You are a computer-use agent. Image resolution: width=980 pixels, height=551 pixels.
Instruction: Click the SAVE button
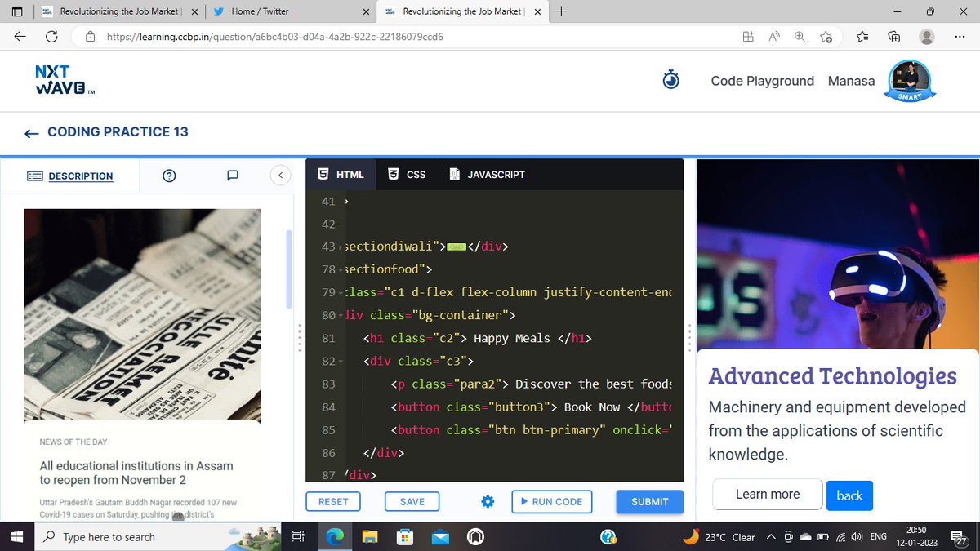click(x=412, y=501)
